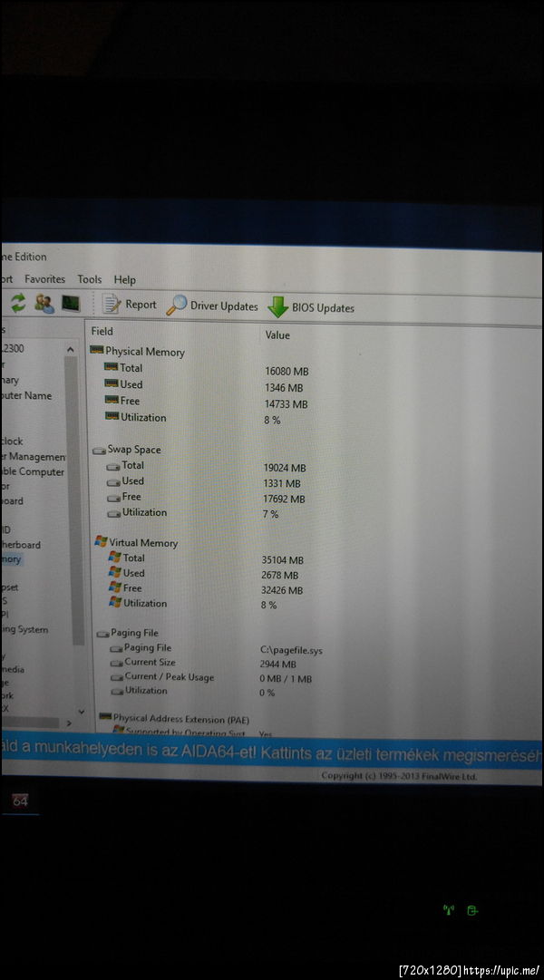The image size is (544, 980).
Task: Select Virtual Memory Total row icon
Action: [115, 557]
